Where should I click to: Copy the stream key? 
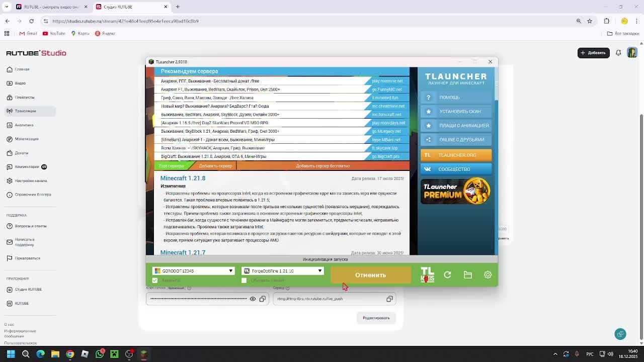pyautogui.click(x=262, y=299)
